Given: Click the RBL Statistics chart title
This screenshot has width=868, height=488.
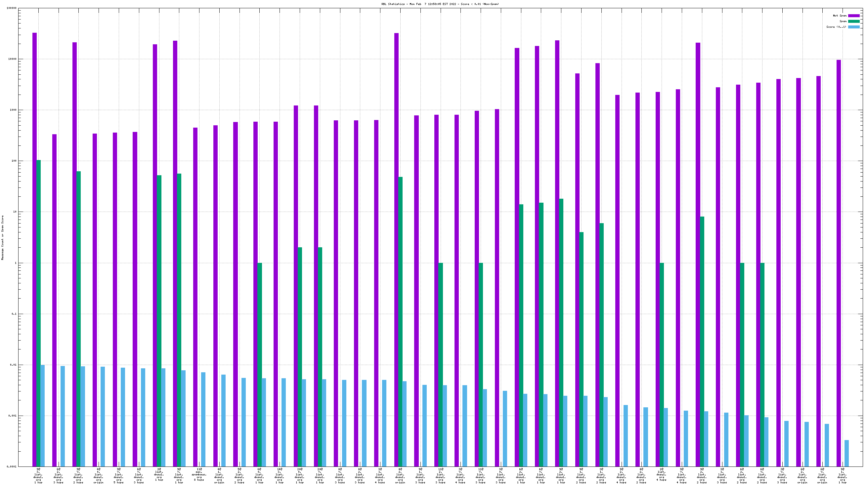Looking at the screenshot, I should coord(440,4).
